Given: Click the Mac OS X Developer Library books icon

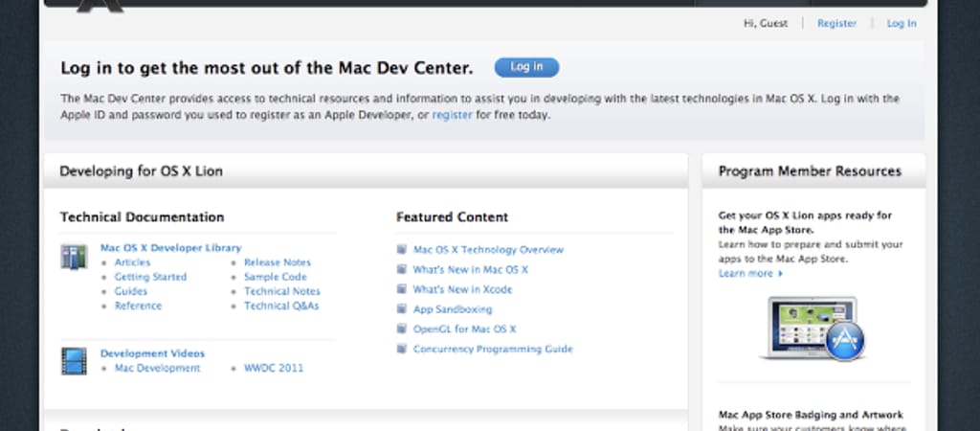Looking at the screenshot, I should (x=74, y=257).
